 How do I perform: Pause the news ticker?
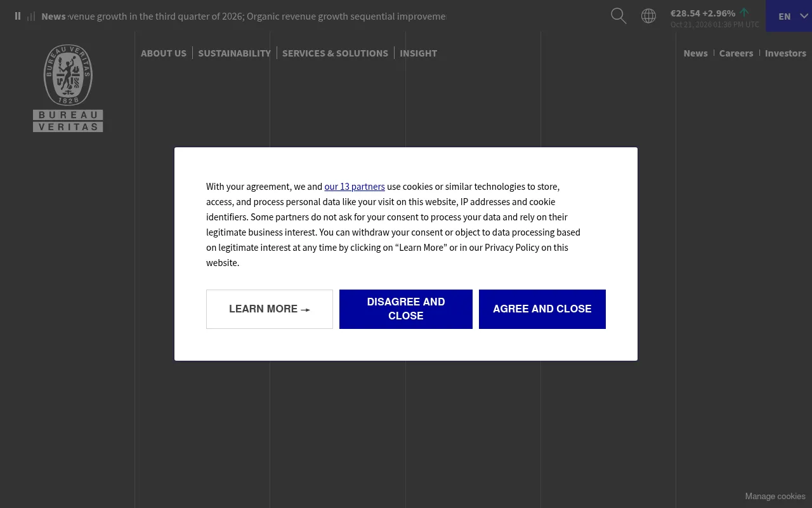point(18,16)
